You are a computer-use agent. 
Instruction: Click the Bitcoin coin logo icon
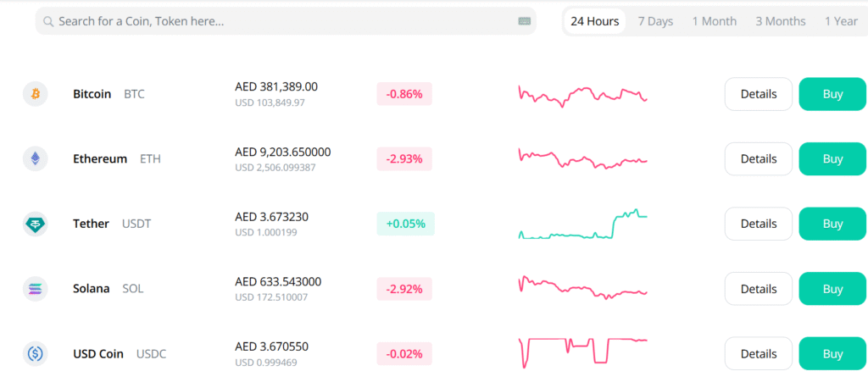click(36, 94)
